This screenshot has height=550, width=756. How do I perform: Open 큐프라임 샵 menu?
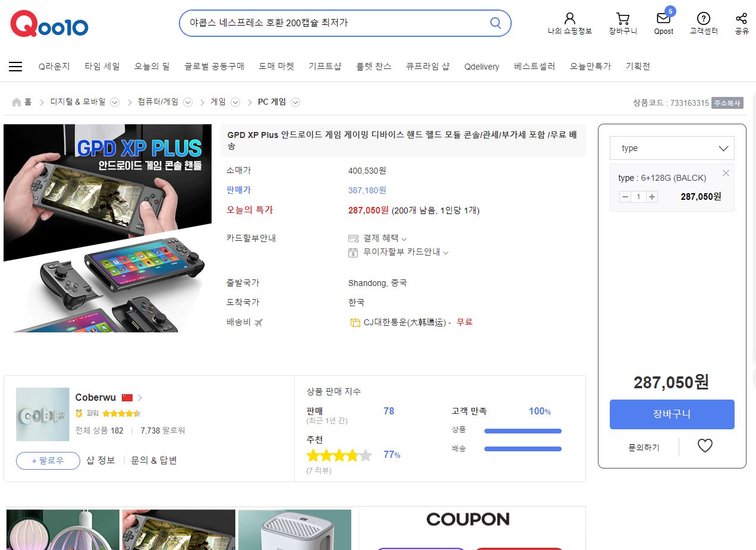tap(428, 67)
